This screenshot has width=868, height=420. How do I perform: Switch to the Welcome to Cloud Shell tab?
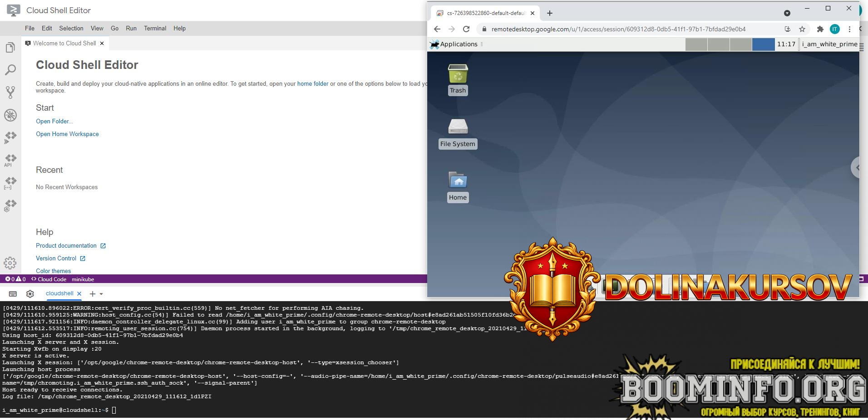(64, 43)
